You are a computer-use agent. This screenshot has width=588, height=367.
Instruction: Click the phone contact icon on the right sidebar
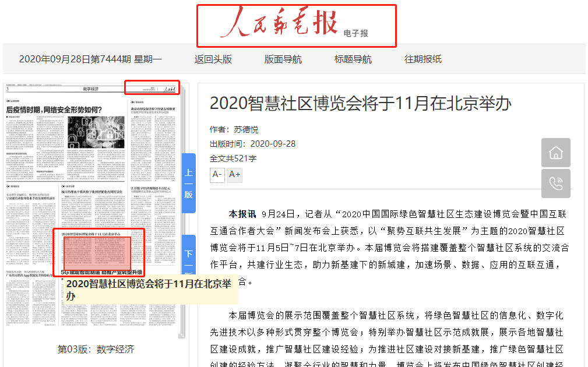coord(555,184)
